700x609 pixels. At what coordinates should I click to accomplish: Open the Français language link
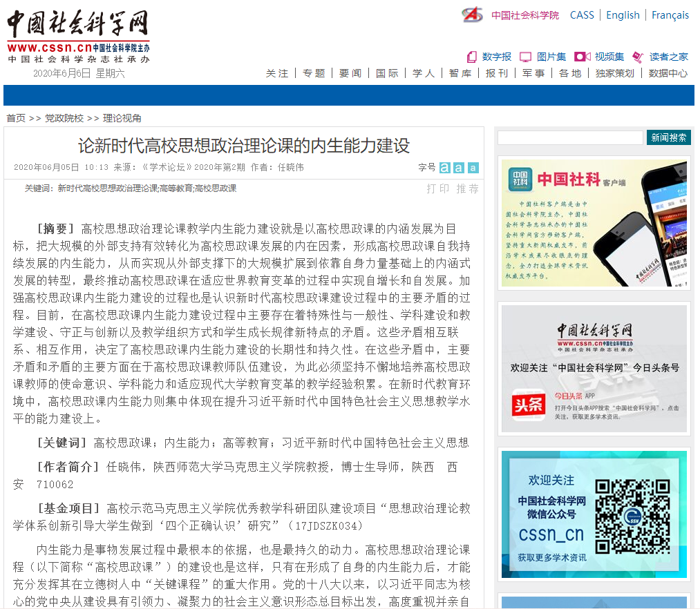pos(670,15)
